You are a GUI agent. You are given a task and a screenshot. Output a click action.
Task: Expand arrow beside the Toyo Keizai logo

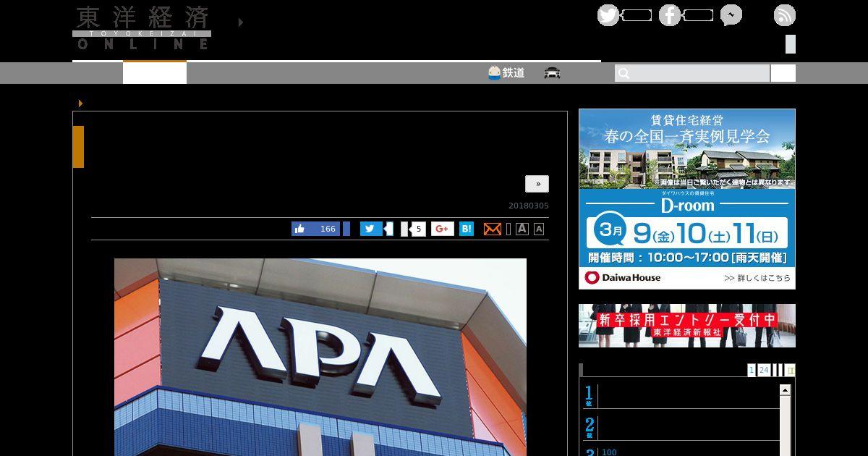pyautogui.click(x=241, y=22)
